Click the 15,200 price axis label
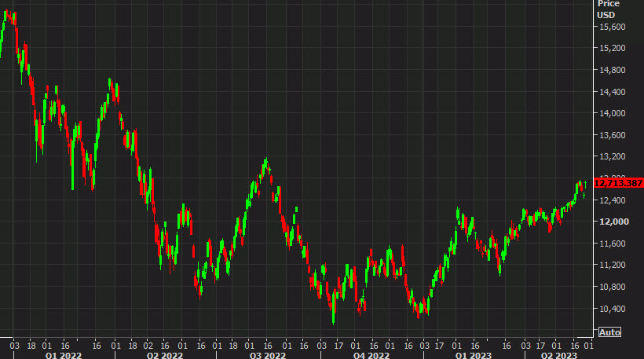The height and width of the screenshot is (359, 644). [613, 48]
